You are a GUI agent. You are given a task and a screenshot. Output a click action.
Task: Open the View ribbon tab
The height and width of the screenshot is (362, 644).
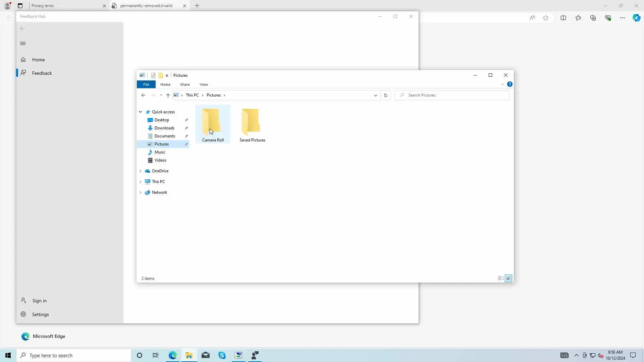[204, 84]
